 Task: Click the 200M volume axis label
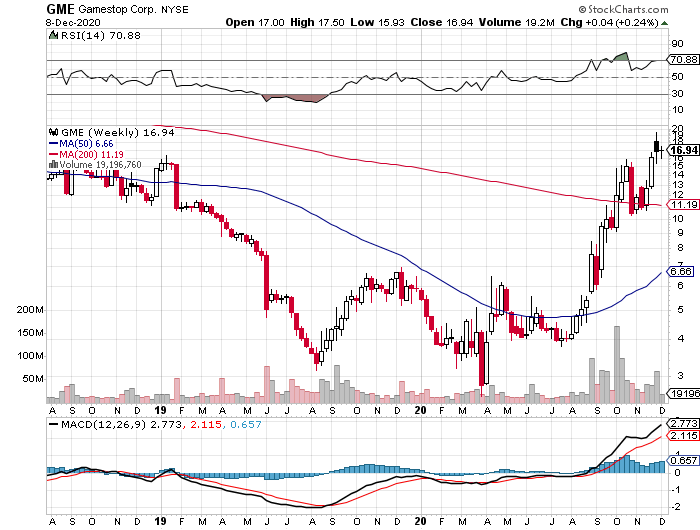click(30, 310)
